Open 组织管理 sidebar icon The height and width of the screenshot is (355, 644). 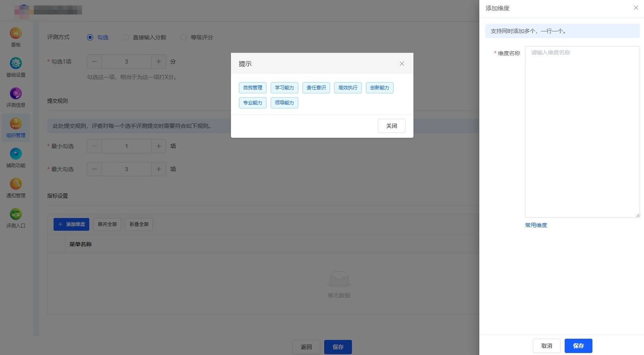click(16, 124)
